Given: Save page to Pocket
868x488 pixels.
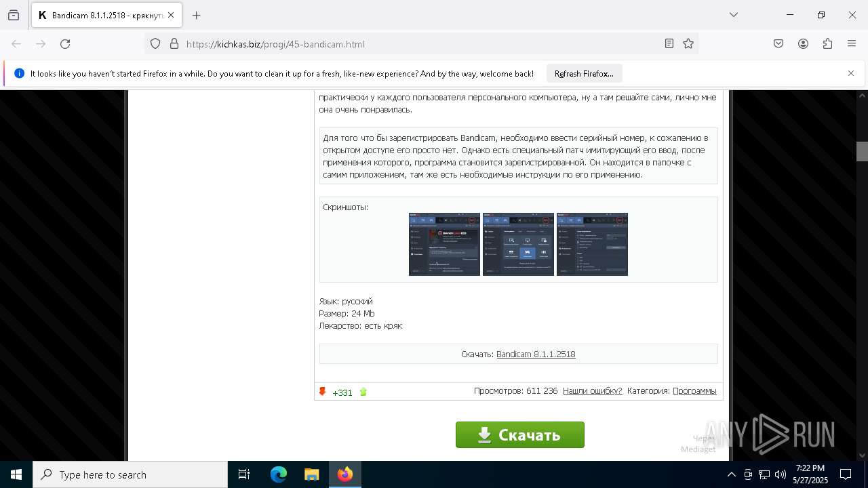Looking at the screenshot, I should [778, 43].
